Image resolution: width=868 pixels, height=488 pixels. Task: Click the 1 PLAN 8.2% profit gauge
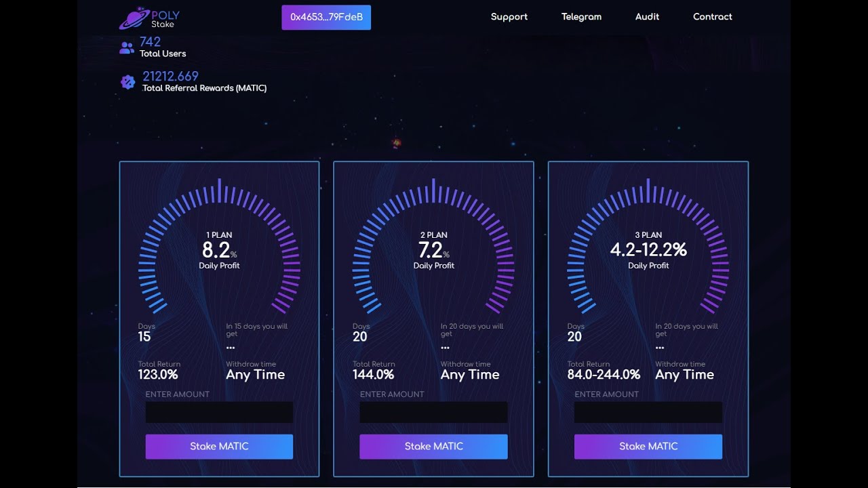219,247
